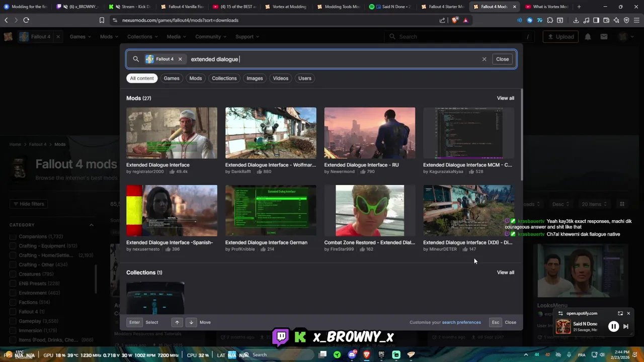Open the music note media control icon
The width and height of the screenshot is (644, 362).
pyautogui.click(x=586, y=20)
